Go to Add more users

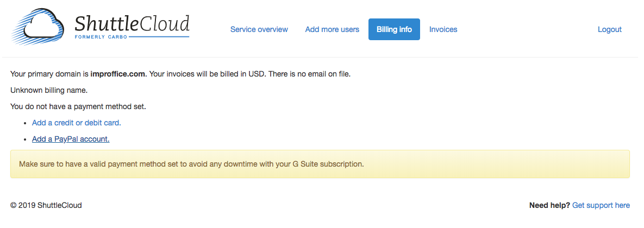332,29
